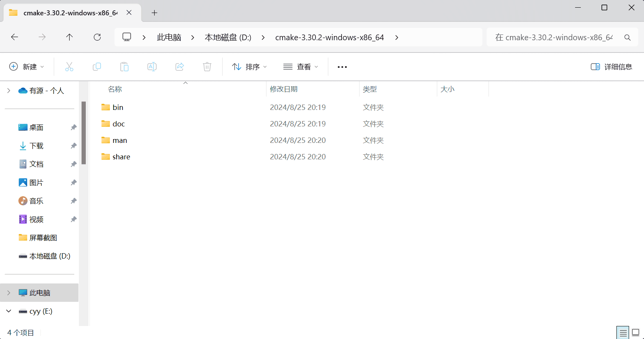Unpin 音乐 using its pin icon
Image resolution: width=644 pixels, height=339 pixels.
[74, 201]
